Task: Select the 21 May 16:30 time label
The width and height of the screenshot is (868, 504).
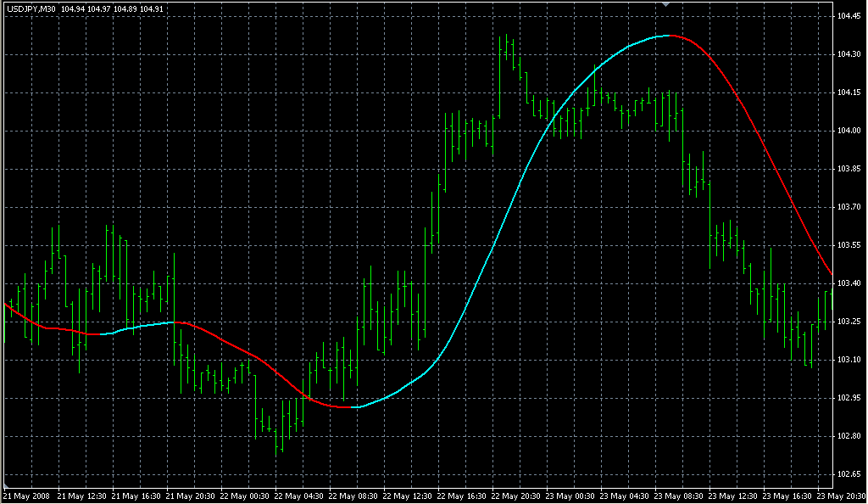Action: coord(137,496)
